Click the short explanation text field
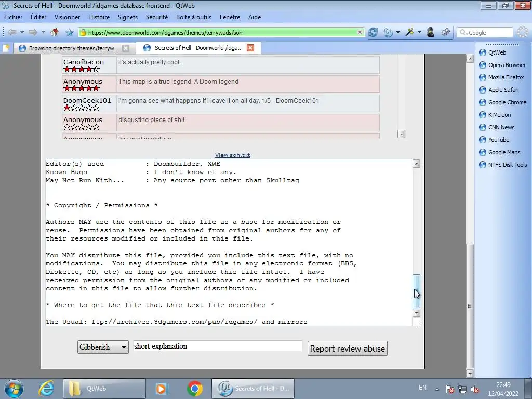Screen dimensions: 532x399 click(218, 346)
